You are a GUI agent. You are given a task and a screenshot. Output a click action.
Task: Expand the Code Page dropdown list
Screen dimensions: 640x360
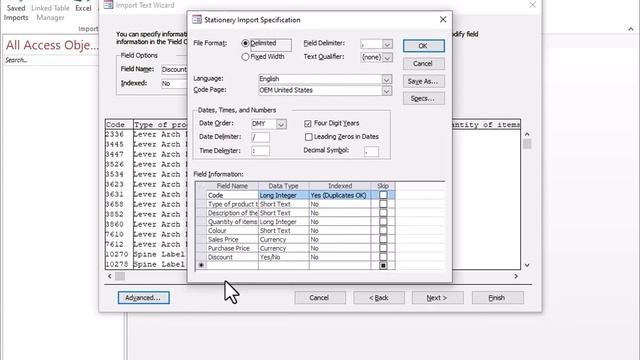point(386,91)
